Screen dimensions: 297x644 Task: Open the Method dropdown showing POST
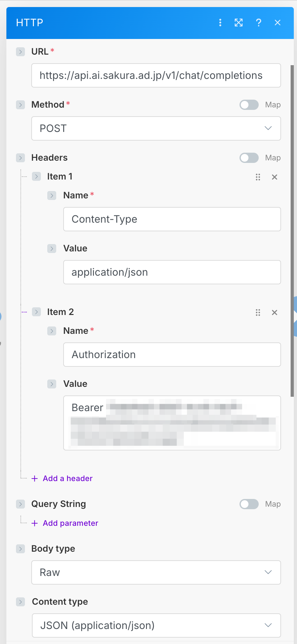(x=156, y=128)
